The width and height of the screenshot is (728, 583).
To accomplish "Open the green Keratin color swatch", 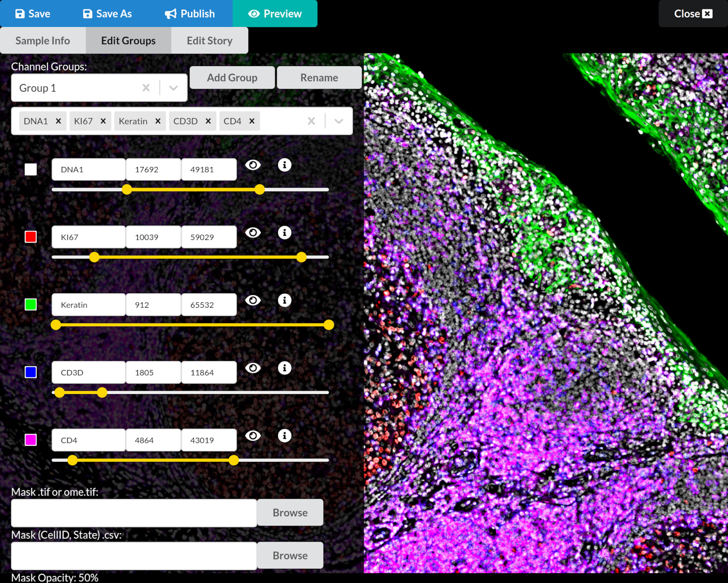I will point(30,304).
